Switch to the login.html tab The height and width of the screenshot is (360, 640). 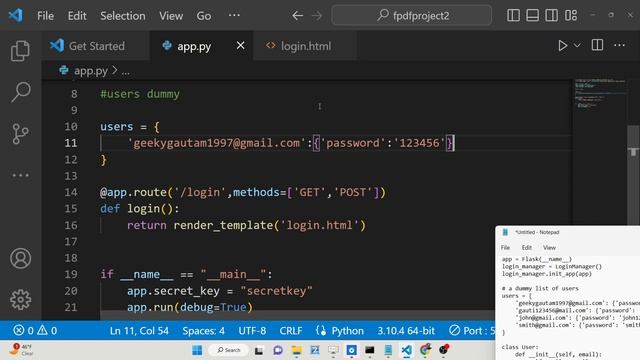[306, 46]
